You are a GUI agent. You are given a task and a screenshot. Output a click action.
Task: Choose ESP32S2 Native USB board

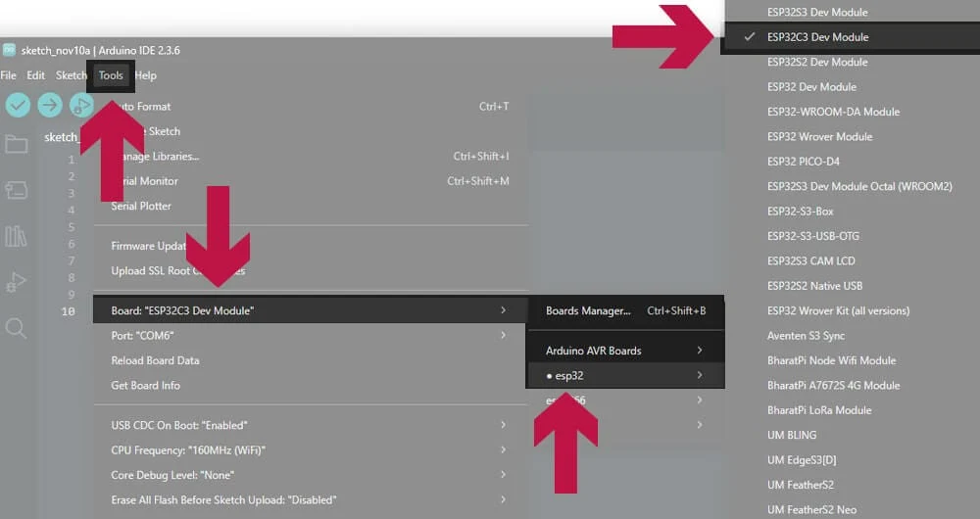850,285
